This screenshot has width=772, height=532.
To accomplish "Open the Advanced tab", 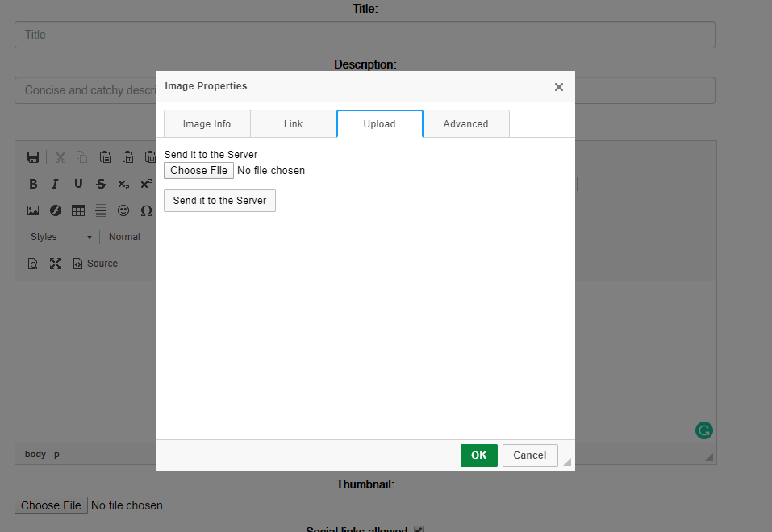I will pyautogui.click(x=465, y=124).
